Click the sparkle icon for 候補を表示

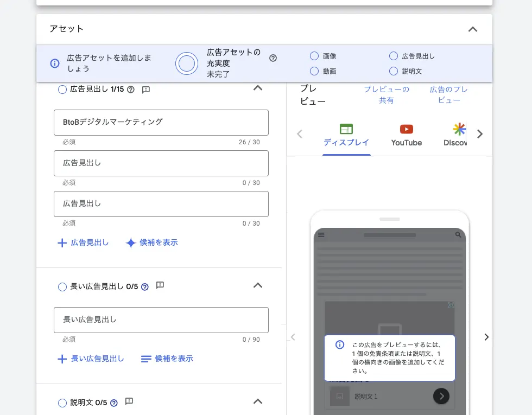click(131, 243)
